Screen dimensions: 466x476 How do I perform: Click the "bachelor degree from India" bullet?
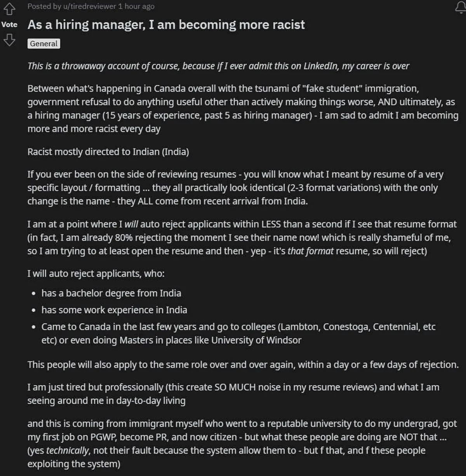pyautogui.click(x=111, y=293)
